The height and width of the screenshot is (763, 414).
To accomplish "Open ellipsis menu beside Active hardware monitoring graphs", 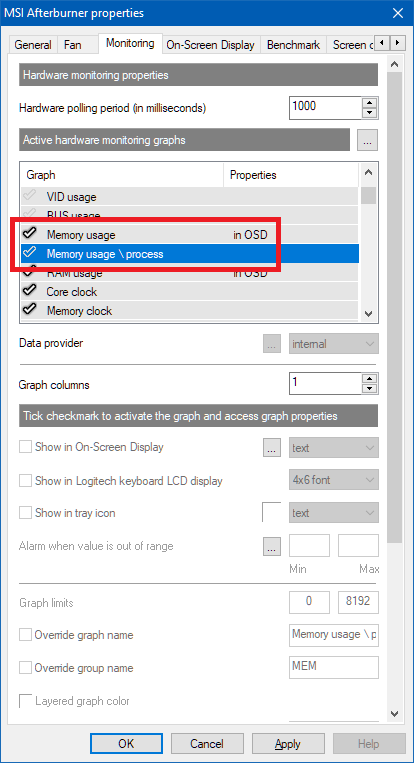I will [367, 140].
